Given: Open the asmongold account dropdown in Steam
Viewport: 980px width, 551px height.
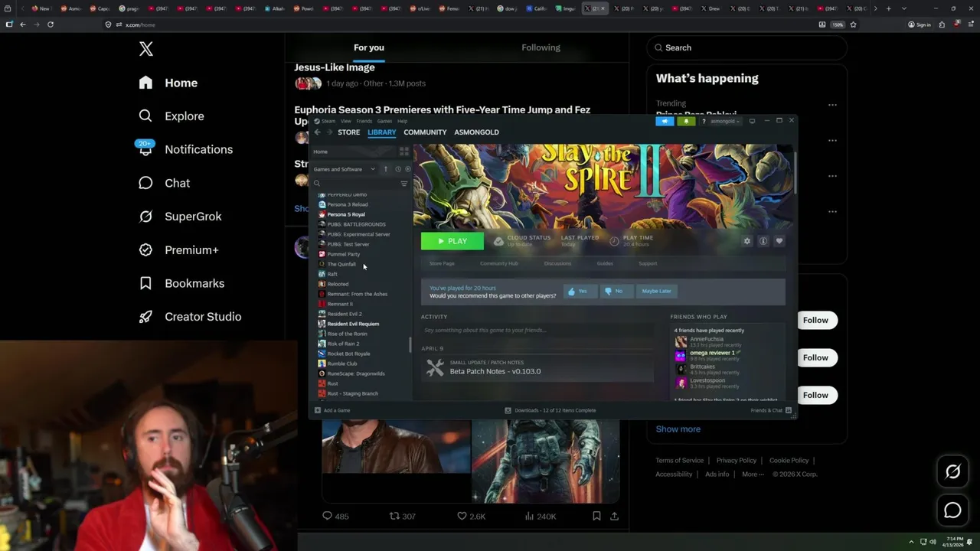Looking at the screenshot, I should pos(724,121).
